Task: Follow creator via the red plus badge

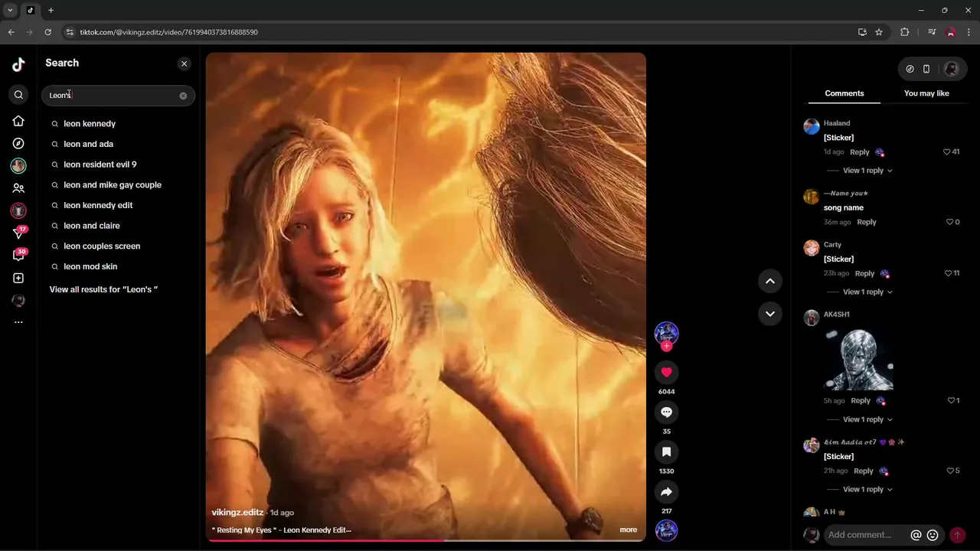Action: [666, 346]
